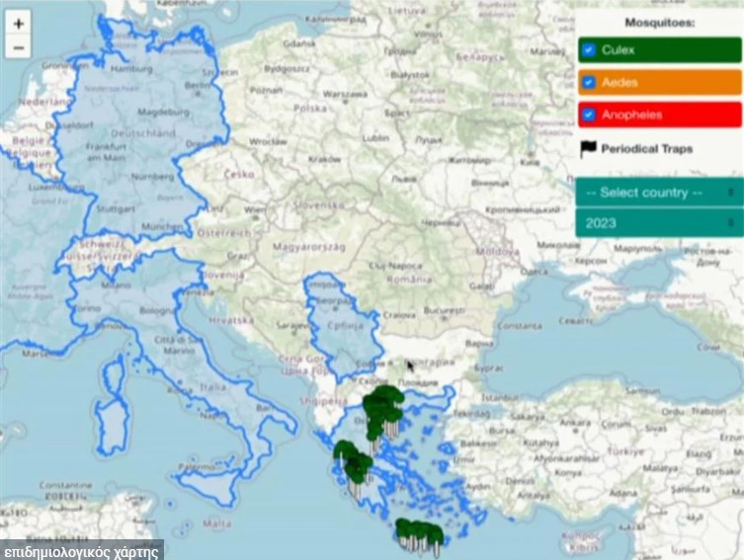Click the Wien city marker on the map
The height and width of the screenshot is (560, 744).
[256, 217]
